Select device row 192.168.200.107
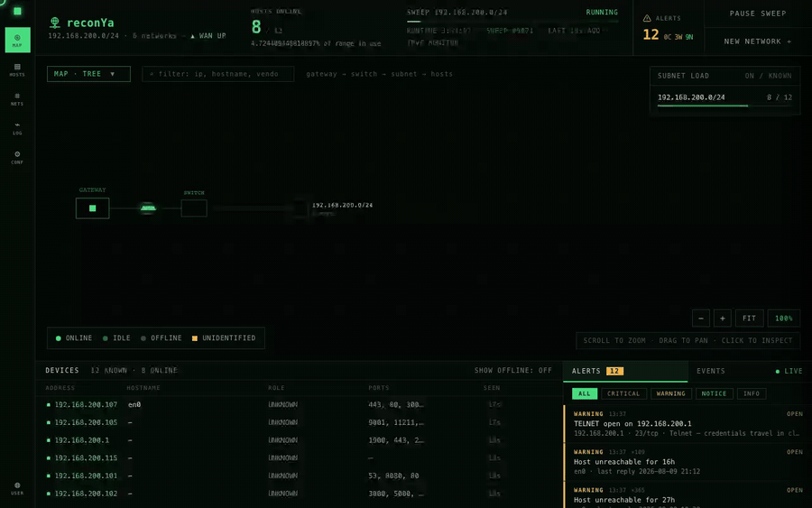The image size is (812, 508). (x=299, y=404)
